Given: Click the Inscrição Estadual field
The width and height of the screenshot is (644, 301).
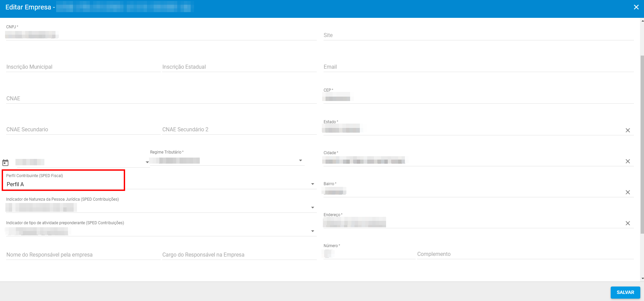Looking at the screenshot, I should (x=239, y=67).
